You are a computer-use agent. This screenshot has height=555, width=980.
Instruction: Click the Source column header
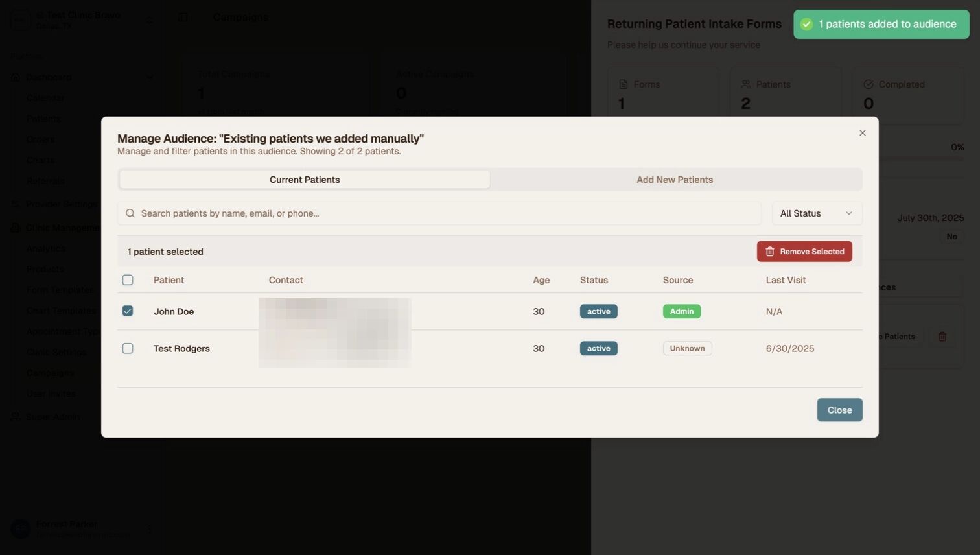[678, 280]
